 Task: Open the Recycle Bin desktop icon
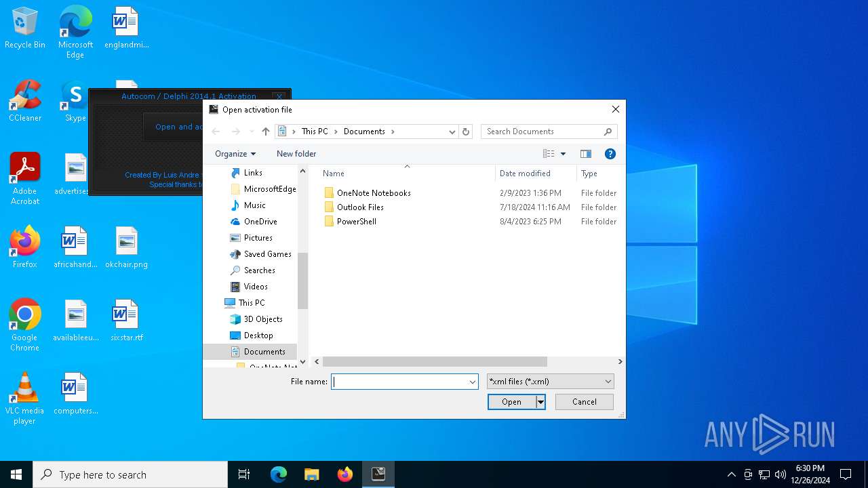(x=25, y=28)
